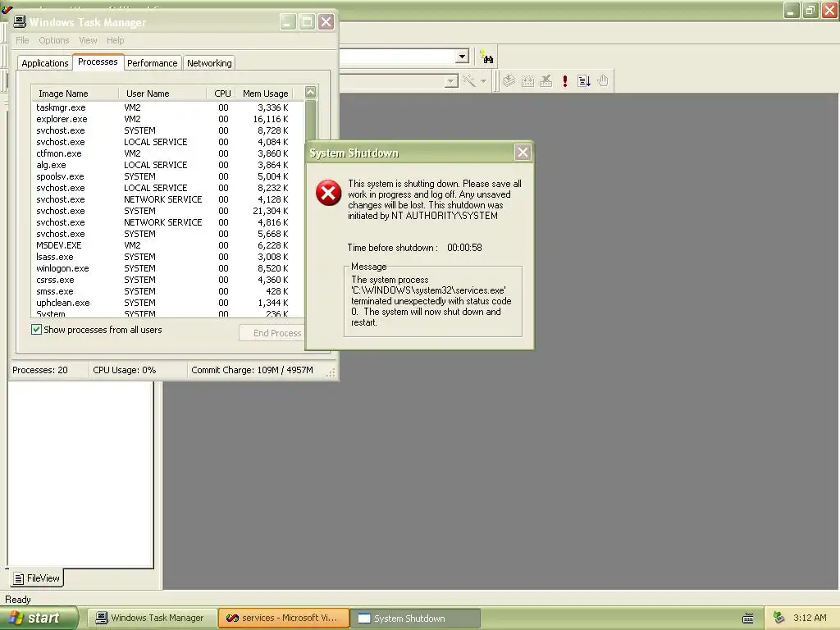Sort by the Image Name column header
The height and width of the screenshot is (630, 840).
75,94
